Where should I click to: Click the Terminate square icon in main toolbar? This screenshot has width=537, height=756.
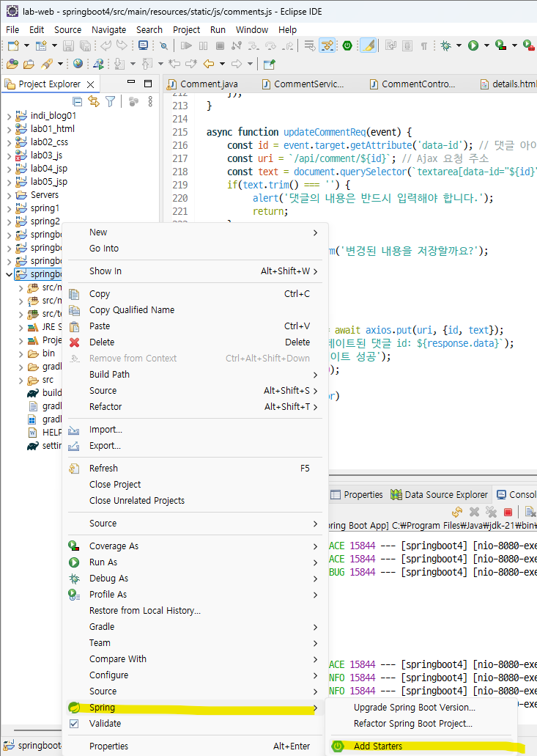tap(220, 45)
